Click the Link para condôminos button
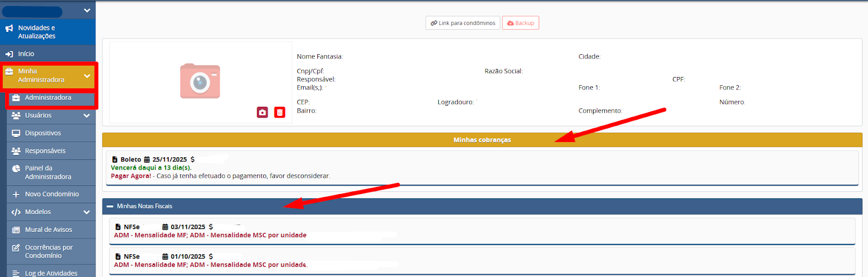The width and height of the screenshot is (868, 277). pyautogui.click(x=463, y=23)
